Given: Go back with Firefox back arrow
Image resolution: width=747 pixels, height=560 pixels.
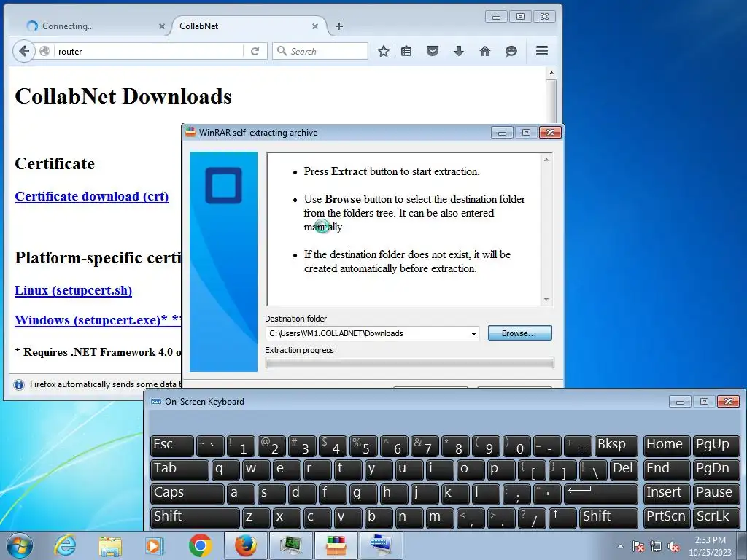Looking at the screenshot, I should point(24,51).
